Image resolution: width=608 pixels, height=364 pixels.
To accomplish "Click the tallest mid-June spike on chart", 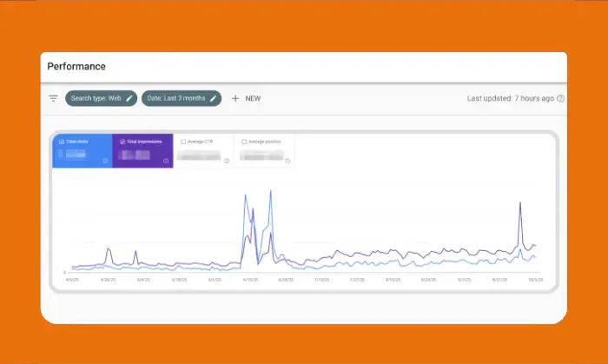I will [272, 191].
